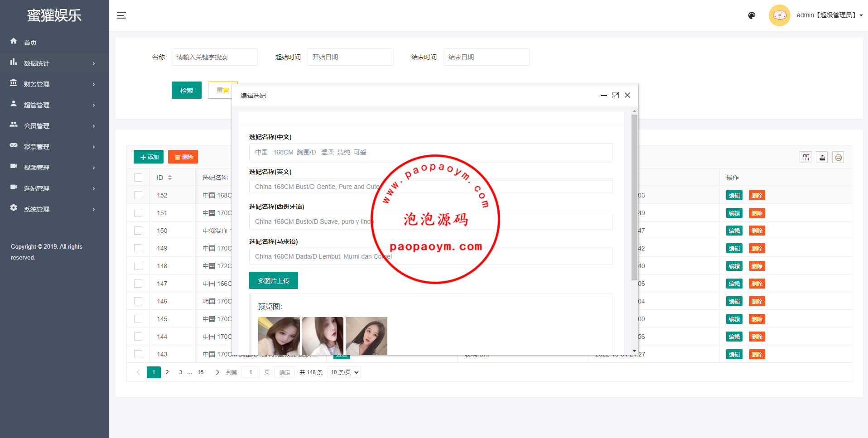
Task: Check the box for row ID 152
Action: tap(138, 195)
